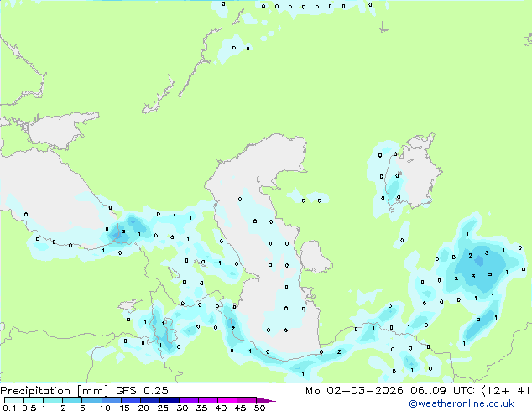Select the 15–20 mm legend swatch
The height and width of the screenshot is (411, 532).
(x=131, y=400)
